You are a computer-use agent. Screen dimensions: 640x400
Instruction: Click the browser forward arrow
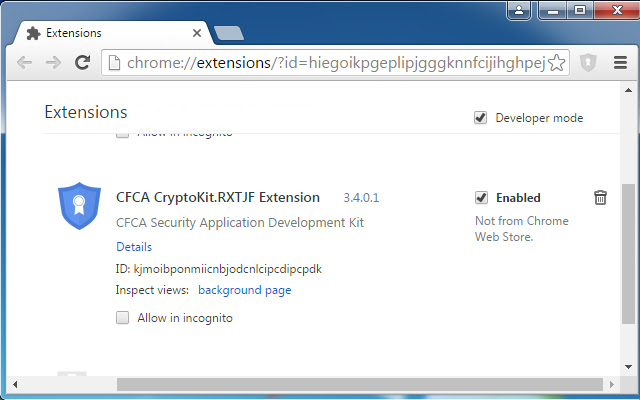(53, 62)
